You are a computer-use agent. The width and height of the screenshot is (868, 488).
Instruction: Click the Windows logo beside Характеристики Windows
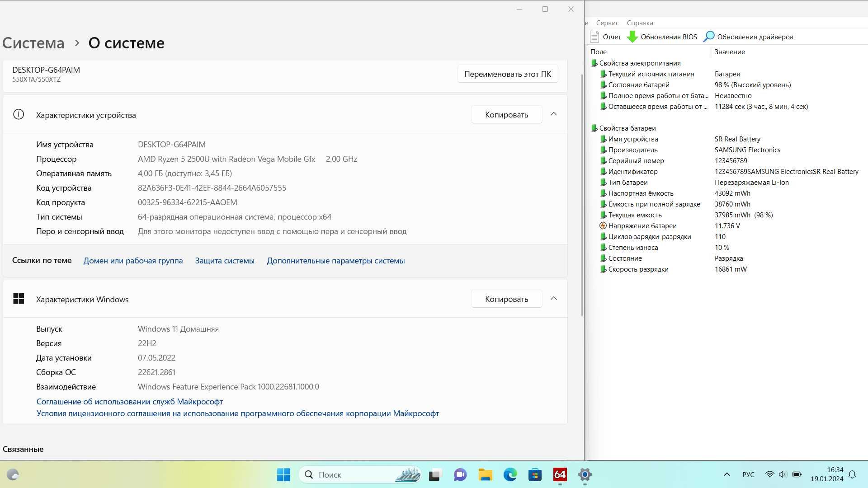coord(19,299)
